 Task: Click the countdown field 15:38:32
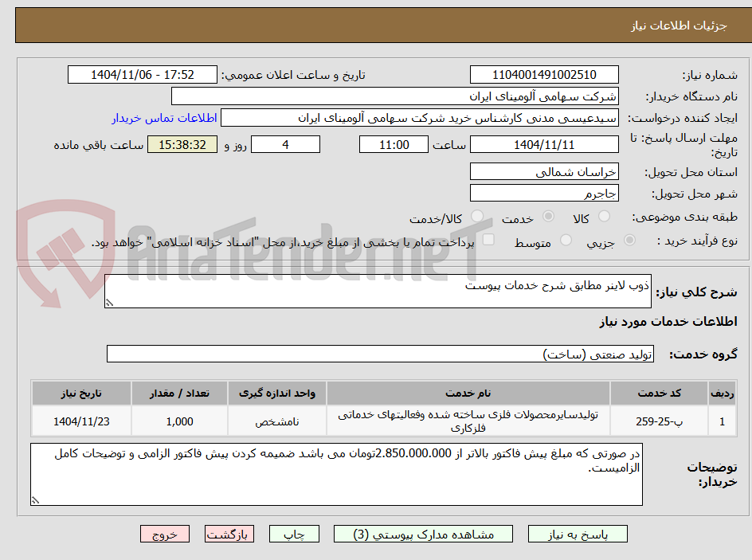pos(182,144)
